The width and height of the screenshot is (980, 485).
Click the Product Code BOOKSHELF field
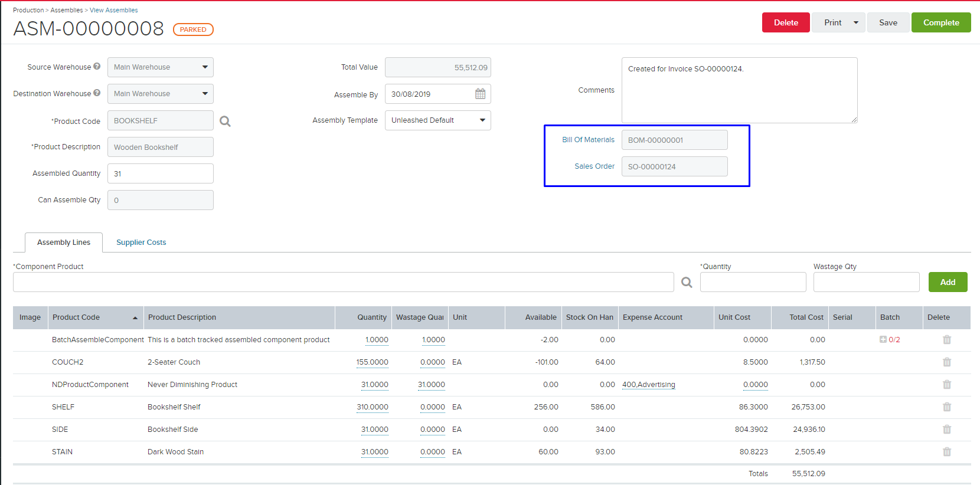pyautogui.click(x=161, y=120)
